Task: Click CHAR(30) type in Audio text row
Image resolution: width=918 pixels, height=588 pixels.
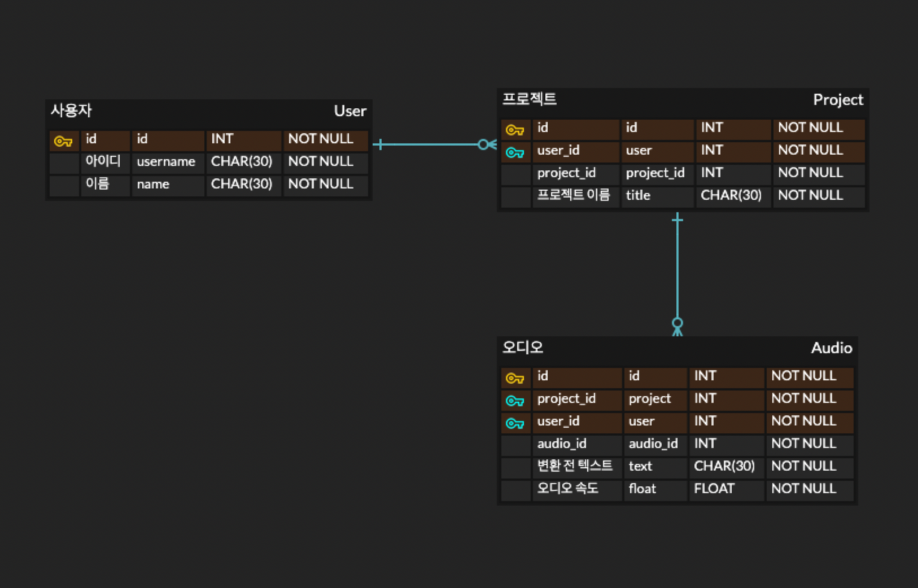Action: tap(727, 467)
